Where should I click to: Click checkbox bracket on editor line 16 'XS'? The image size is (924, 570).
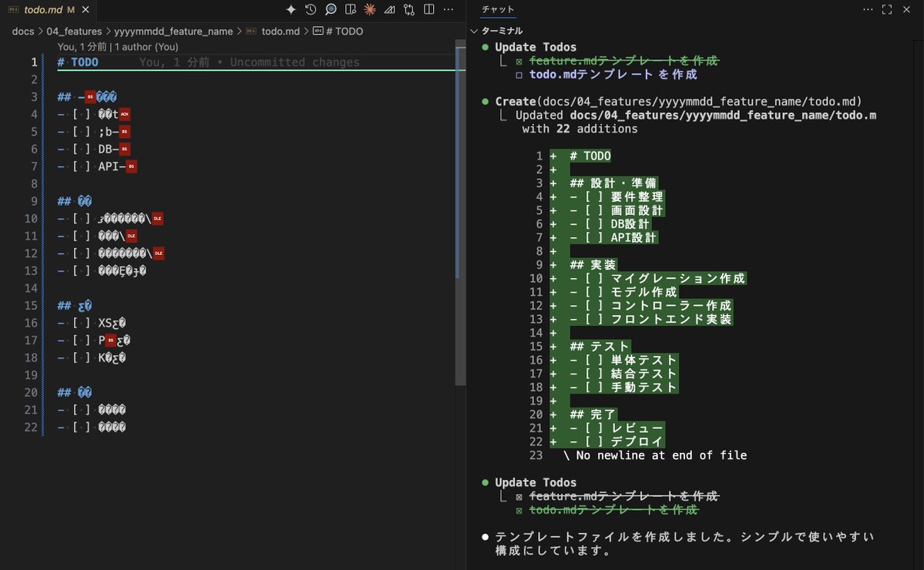82,323
